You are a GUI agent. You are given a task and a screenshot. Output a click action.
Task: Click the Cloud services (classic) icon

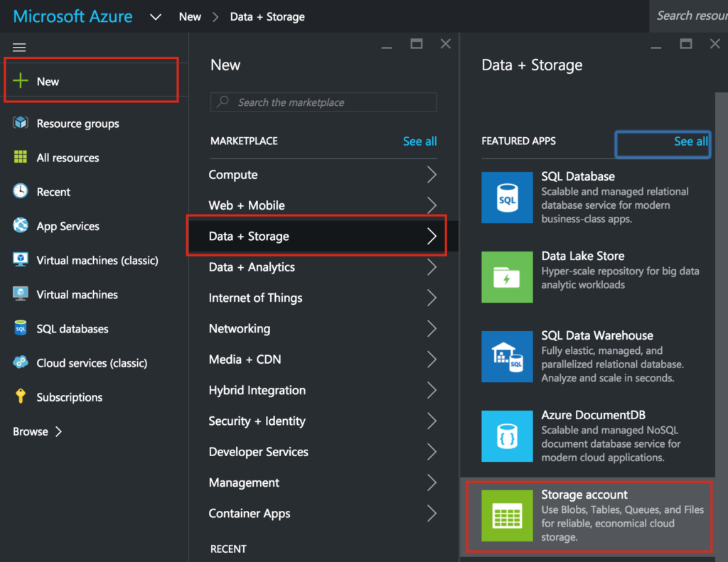[x=21, y=362]
